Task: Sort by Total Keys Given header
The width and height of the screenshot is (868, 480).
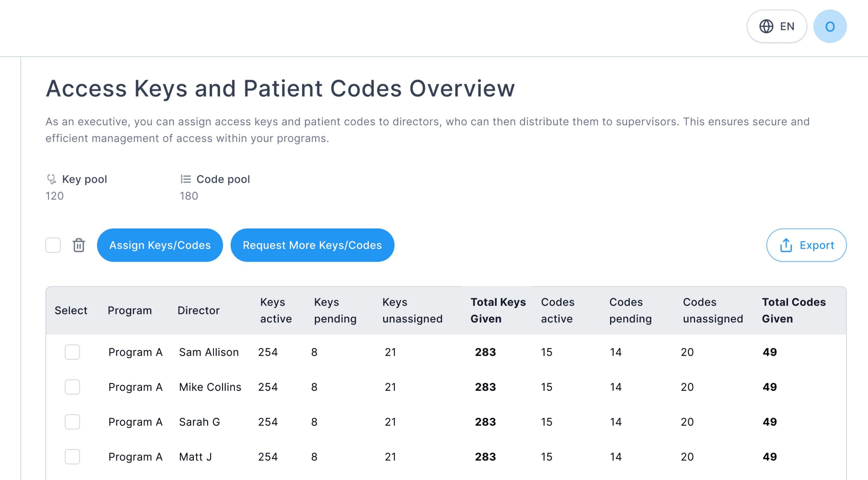Action: click(498, 311)
